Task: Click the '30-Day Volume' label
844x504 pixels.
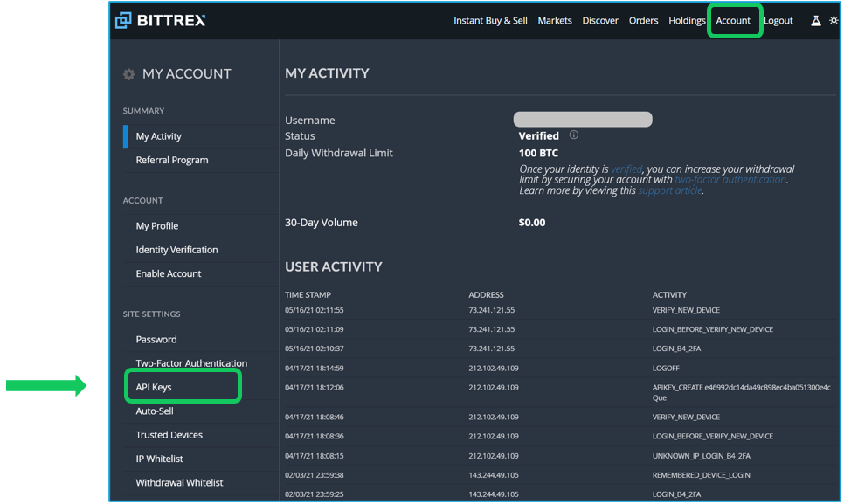Action: pos(322,222)
